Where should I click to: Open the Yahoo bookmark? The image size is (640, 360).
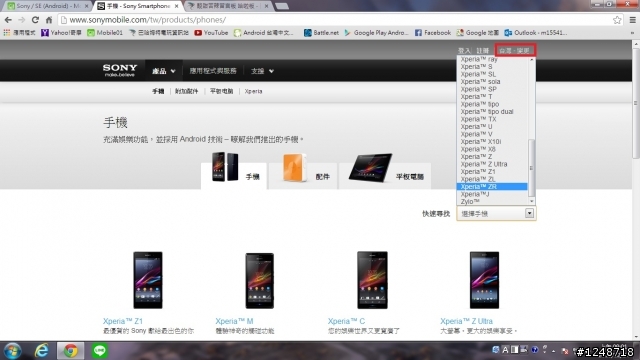61,33
